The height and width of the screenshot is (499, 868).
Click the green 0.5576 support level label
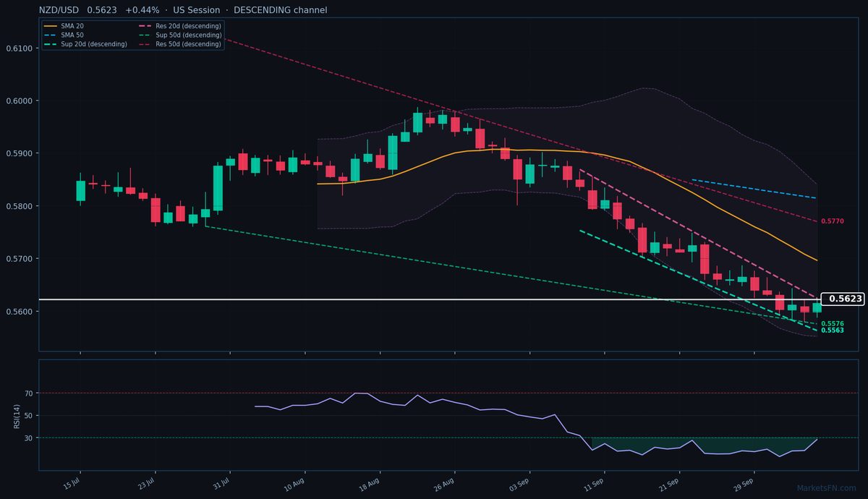(833, 324)
